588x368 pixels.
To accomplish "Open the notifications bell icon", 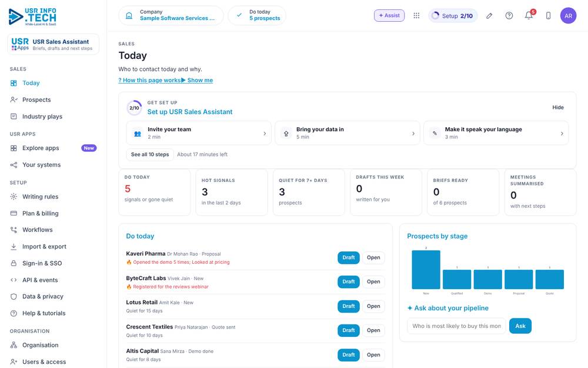I will [x=529, y=15].
